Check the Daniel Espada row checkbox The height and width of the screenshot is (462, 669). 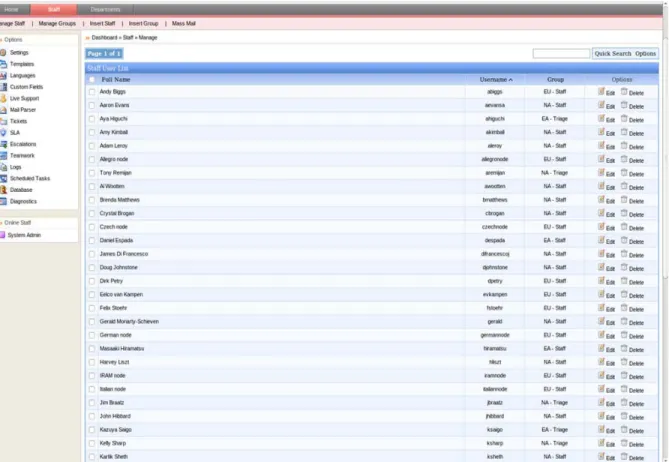click(x=92, y=241)
